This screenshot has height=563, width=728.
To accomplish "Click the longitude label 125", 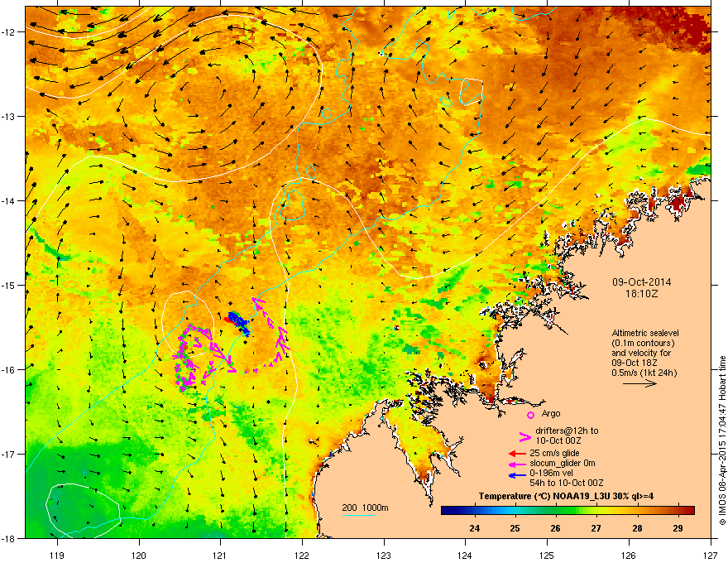I will [547, 555].
